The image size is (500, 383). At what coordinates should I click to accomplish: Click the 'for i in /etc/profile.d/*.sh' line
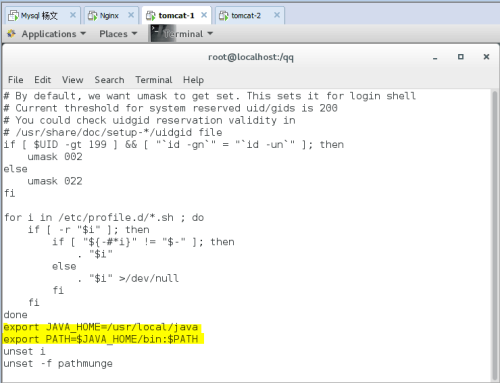point(104,218)
